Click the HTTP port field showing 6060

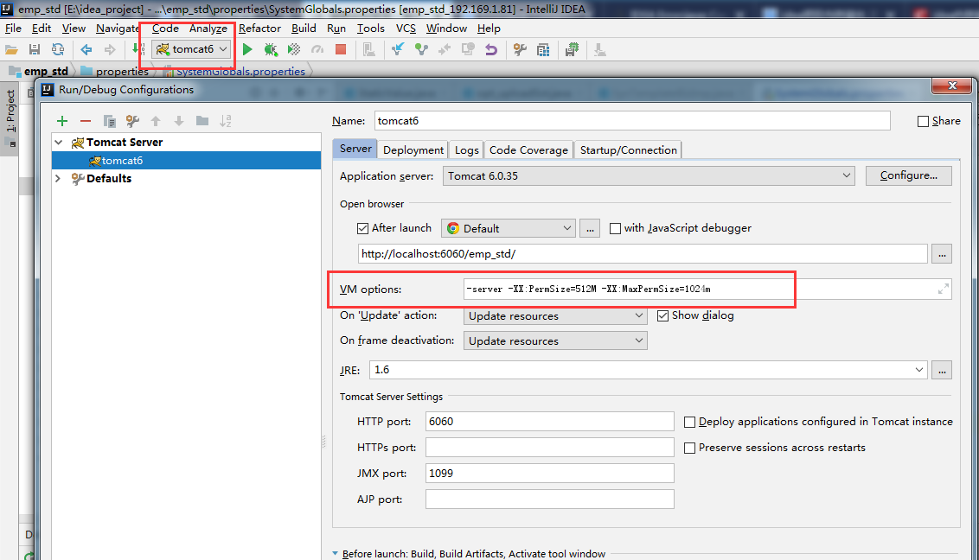click(549, 422)
